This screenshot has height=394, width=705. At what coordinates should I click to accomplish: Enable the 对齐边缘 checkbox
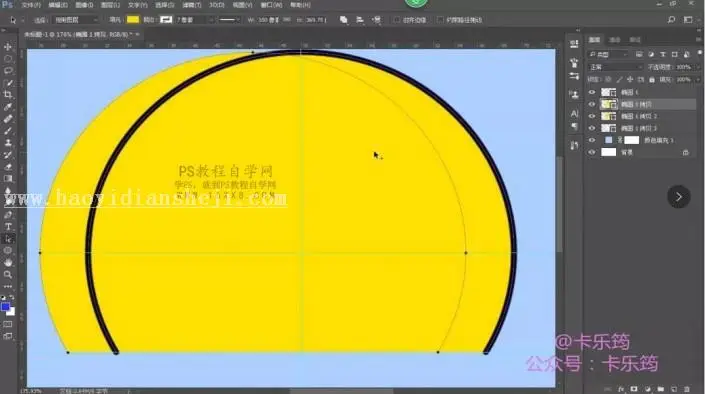(396, 20)
